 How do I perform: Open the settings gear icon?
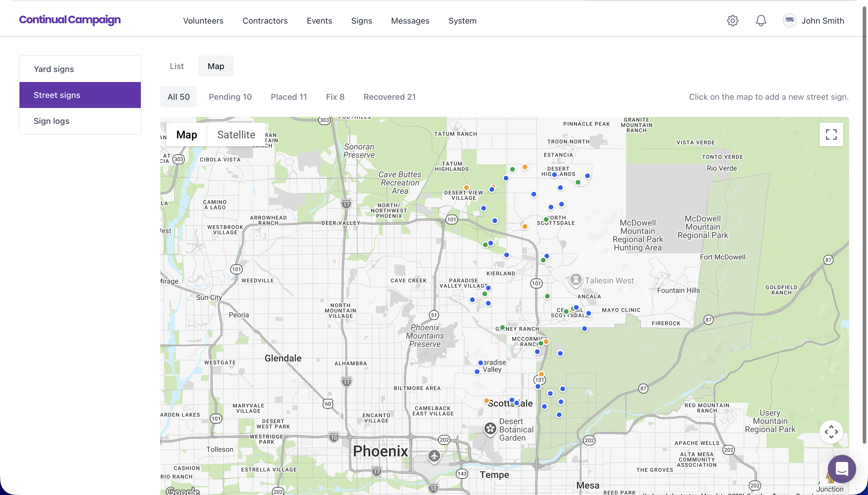(x=732, y=21)
